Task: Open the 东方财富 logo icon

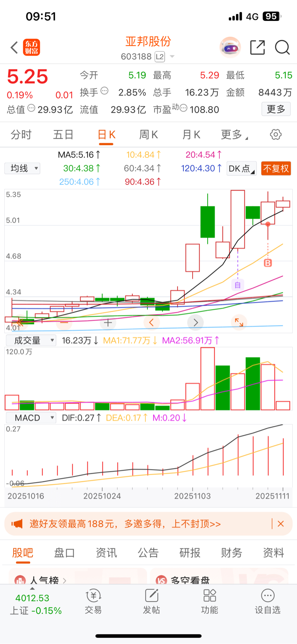Action: [x=31, y=48]
